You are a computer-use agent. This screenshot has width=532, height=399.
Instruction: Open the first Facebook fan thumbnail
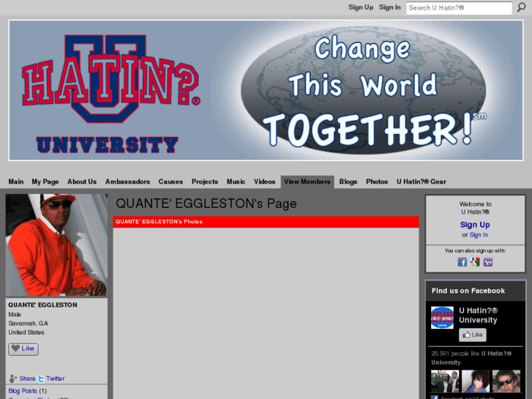click(x=445, y=381)
